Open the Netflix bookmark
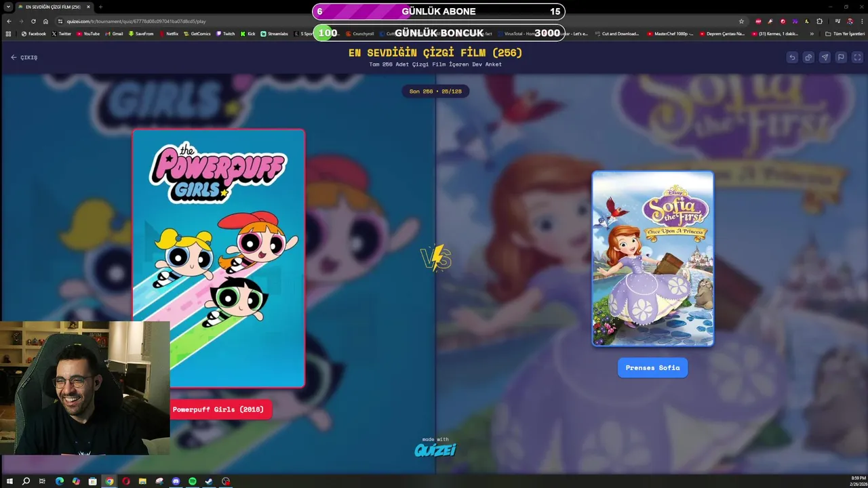The width and height of the screenshot is (868, 488). pyautogui.click(x=169, y=33)
